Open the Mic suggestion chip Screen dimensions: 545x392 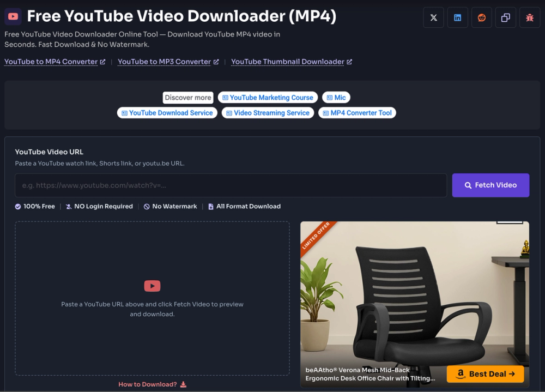click(336, 98)
